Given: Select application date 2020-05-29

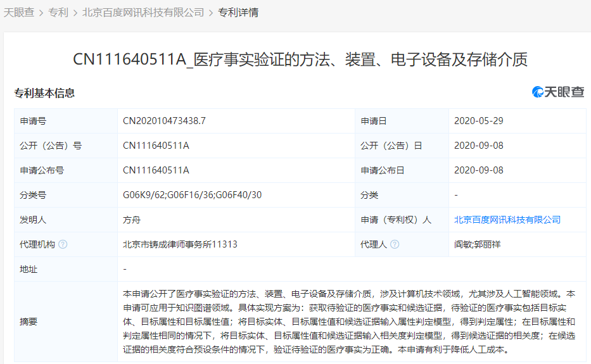Looking at the screenshot, I should (x=479, y=121).
